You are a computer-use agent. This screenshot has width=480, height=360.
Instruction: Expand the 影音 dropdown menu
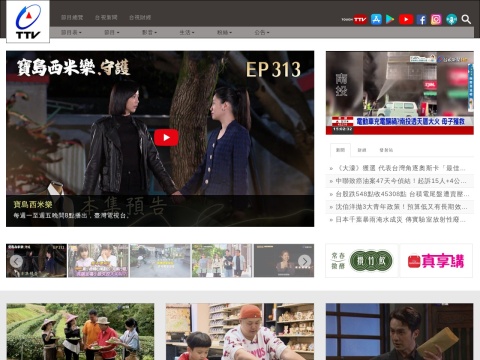[x=149, y=32]
